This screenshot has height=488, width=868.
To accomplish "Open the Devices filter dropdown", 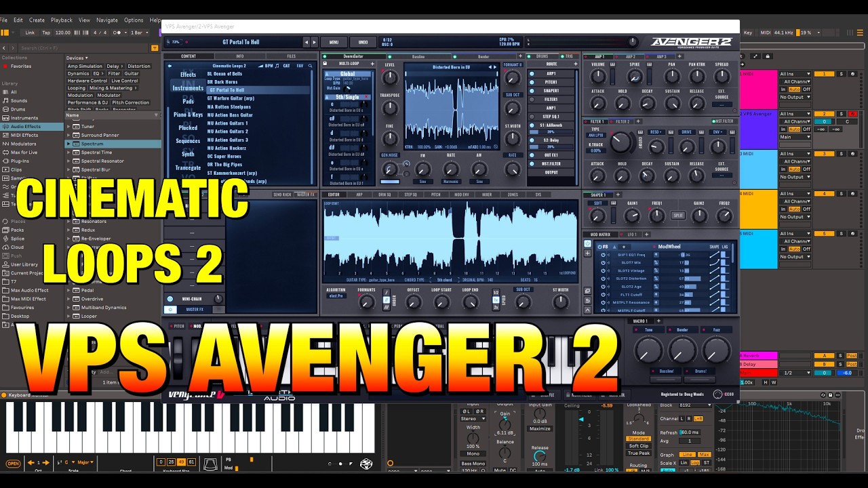I will tap(76, 58).
